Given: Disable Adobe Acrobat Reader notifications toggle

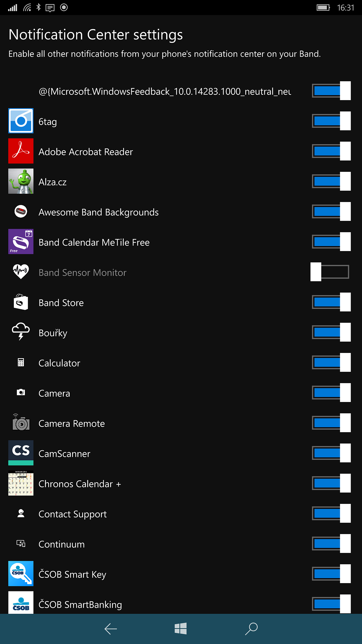Looking at the screenshot, I should point(331,151).
